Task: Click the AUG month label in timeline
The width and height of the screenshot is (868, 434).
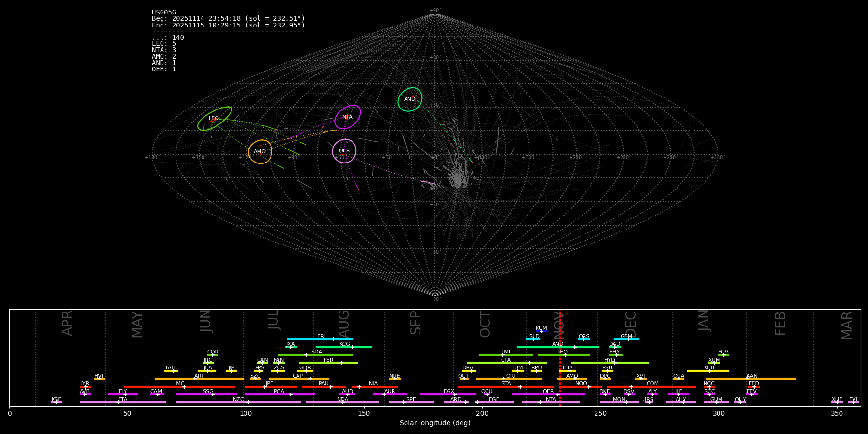Action: [x=344, y=324]
